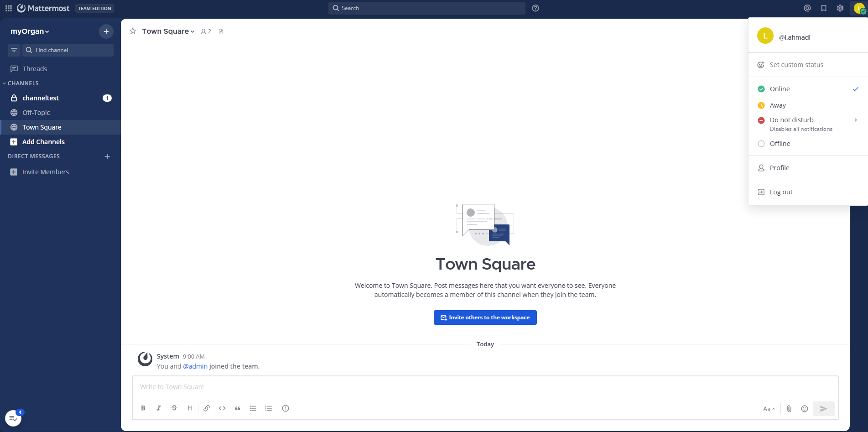Open myOrgan team dropdown
Viewport: 868px width, 432px height.
tap(30, 31)
